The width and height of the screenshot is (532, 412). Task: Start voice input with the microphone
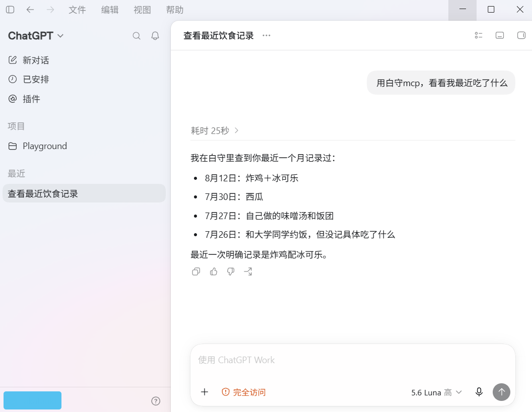point(479,392)
